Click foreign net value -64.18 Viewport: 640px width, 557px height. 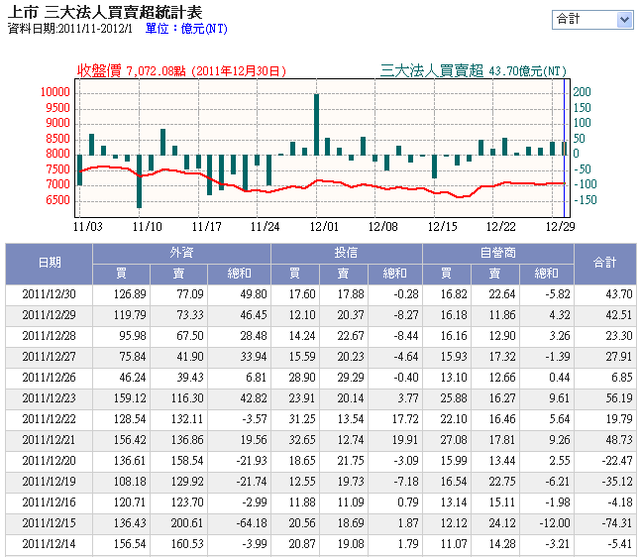click(251, 524)
